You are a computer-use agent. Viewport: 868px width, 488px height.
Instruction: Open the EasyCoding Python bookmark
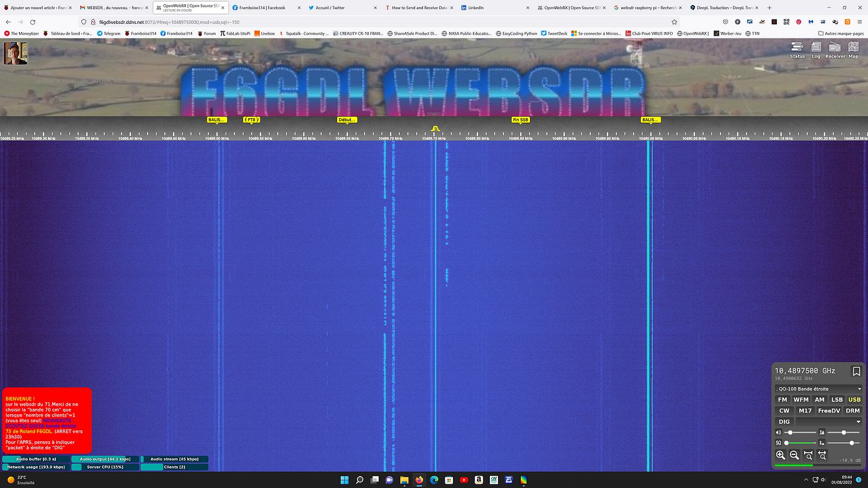point(516,34)
